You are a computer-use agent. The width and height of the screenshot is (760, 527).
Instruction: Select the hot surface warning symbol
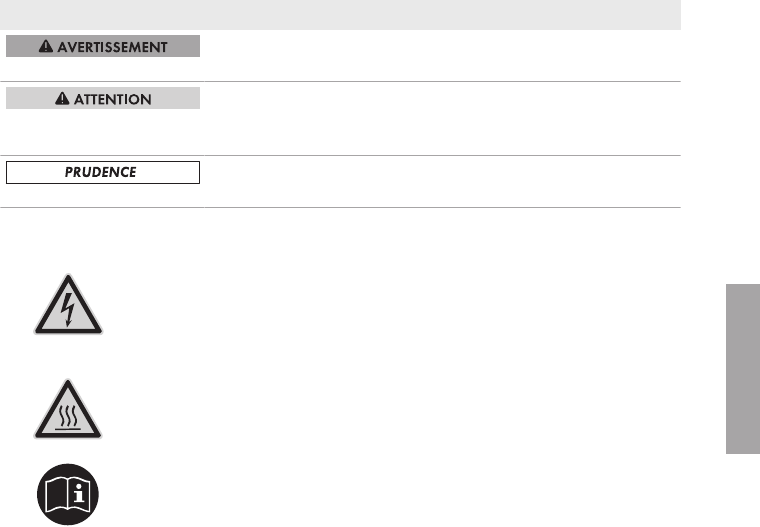coord(68,409)
